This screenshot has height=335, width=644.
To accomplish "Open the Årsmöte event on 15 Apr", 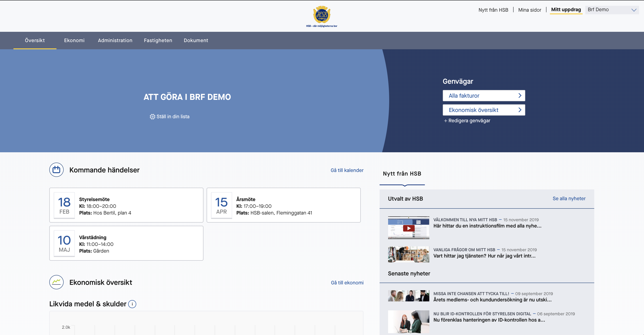I will pyautogui.click(x=283, y=205).
